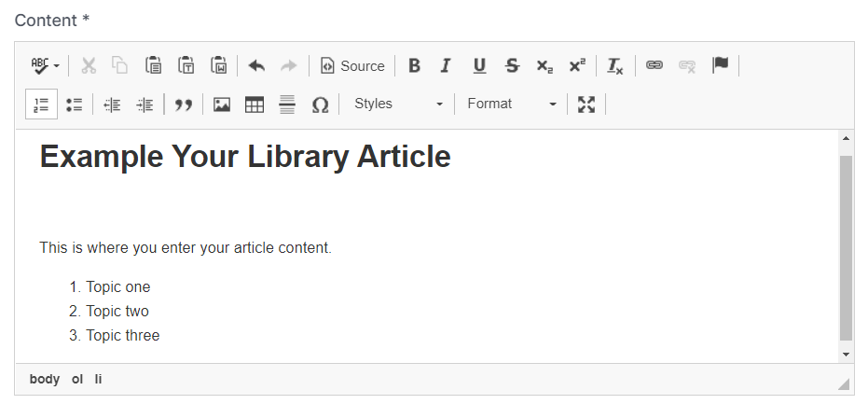This screenshot has width=868, height=418.
Task: Click the Cut scissors icon
Action: click(x=89, y=66)
